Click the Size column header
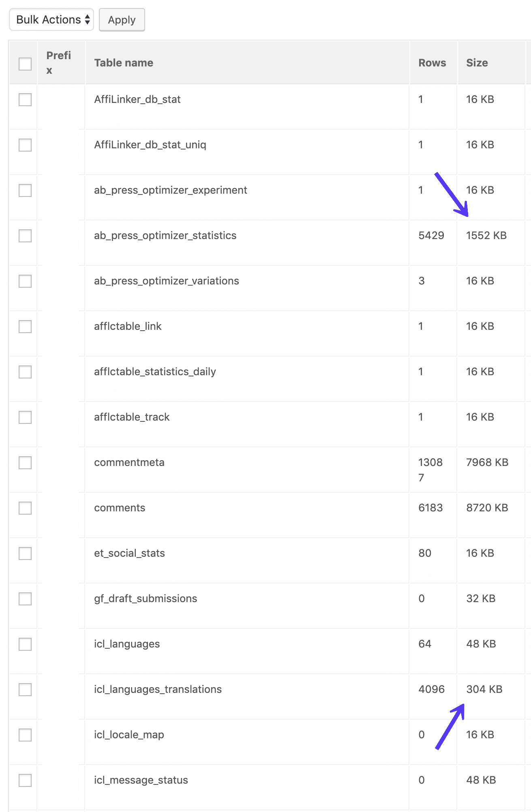This screenshot has height=812, width=531. pyautogui.click(x=477, y=63)
